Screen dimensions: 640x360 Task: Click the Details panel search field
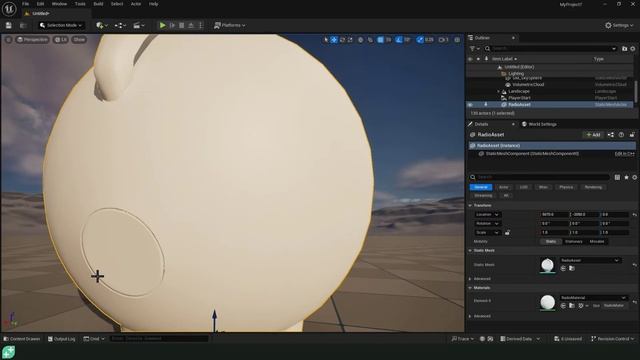[540, 177]
